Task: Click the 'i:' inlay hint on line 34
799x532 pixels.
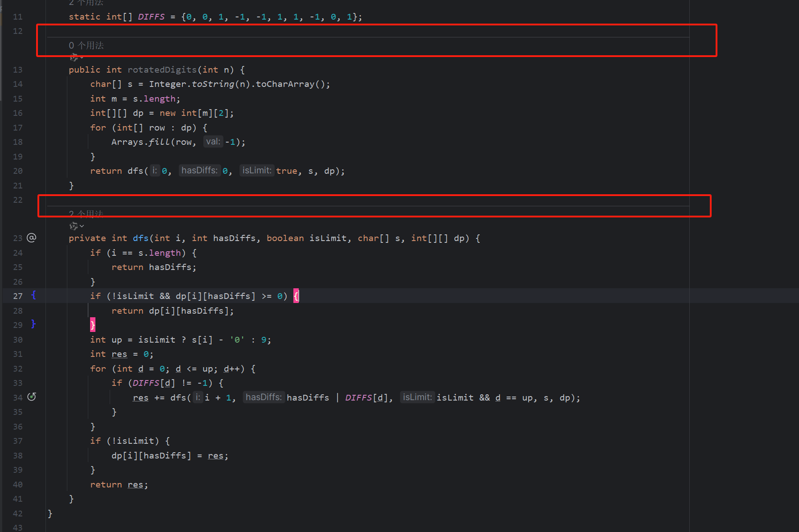Action: click(x=198, y=397)
